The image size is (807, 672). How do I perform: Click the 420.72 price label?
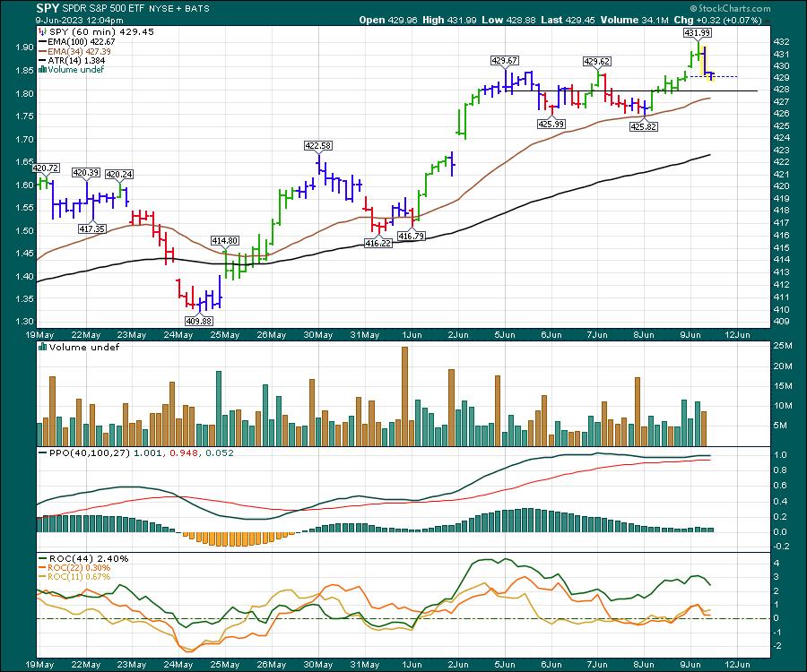[x=46, y=168]
